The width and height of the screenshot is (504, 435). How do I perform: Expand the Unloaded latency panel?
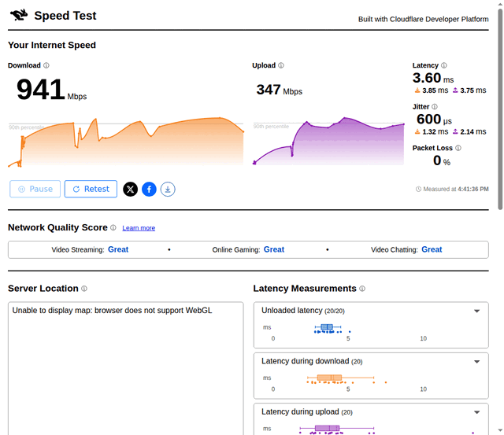click(x=477, y=311)
